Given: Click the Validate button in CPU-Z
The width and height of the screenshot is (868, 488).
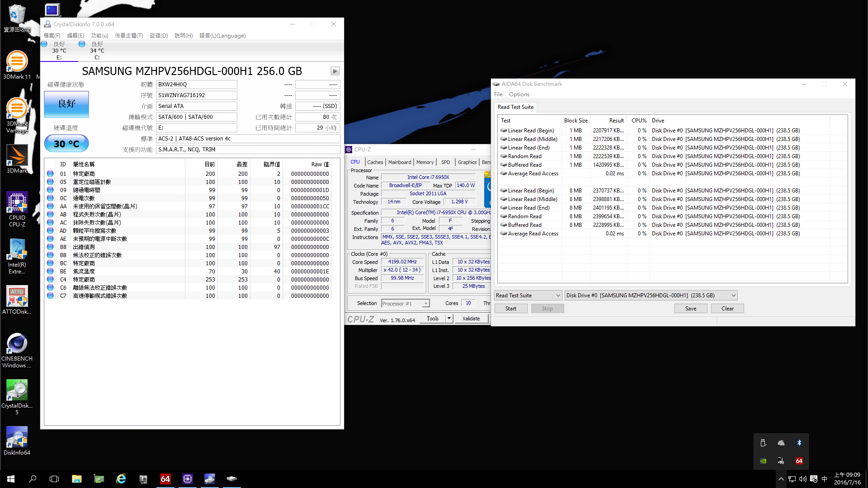Looking at the screenshot, I should [x=471, y=319].
